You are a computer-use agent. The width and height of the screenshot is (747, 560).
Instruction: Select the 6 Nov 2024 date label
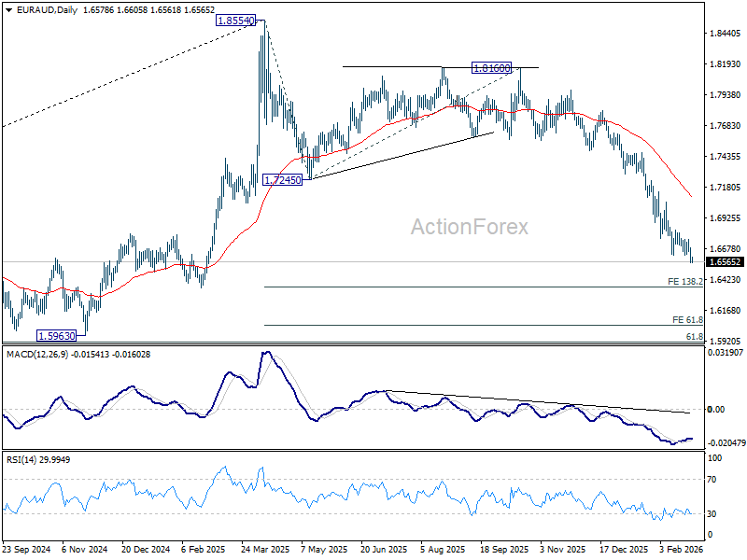[x=85, y=550]
